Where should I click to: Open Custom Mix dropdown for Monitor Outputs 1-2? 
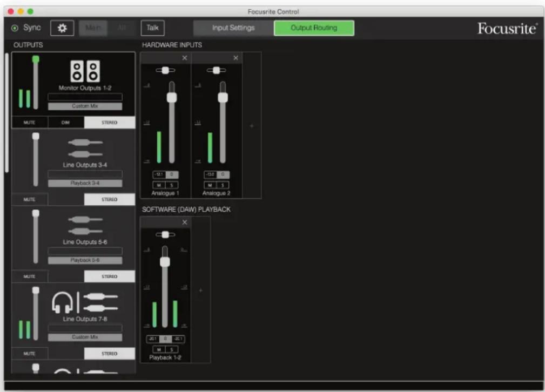click(x=85, y=106)
